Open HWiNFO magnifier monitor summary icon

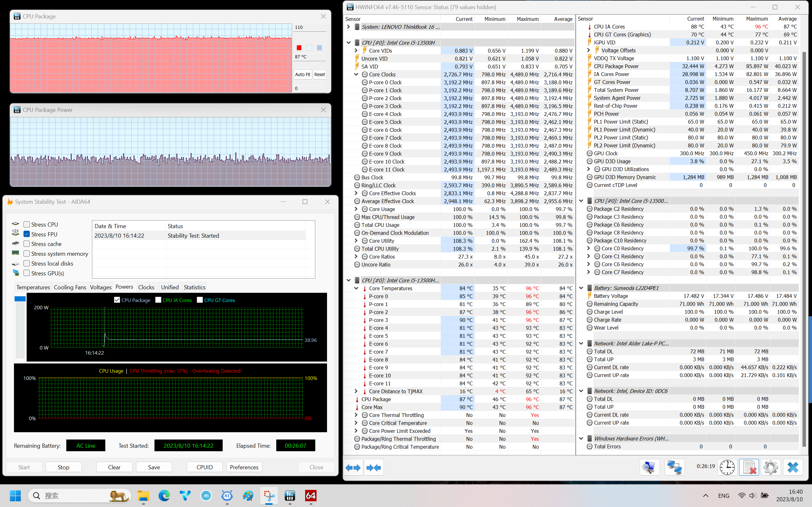coord(649,467)
